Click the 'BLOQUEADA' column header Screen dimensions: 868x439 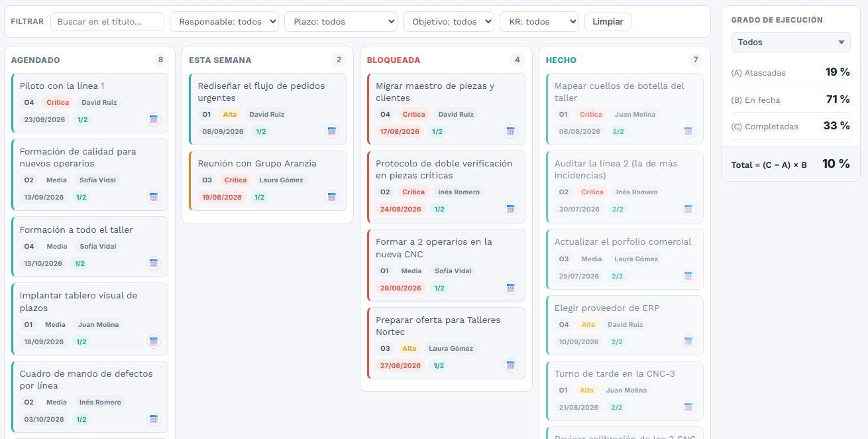[x=394, y=60]
